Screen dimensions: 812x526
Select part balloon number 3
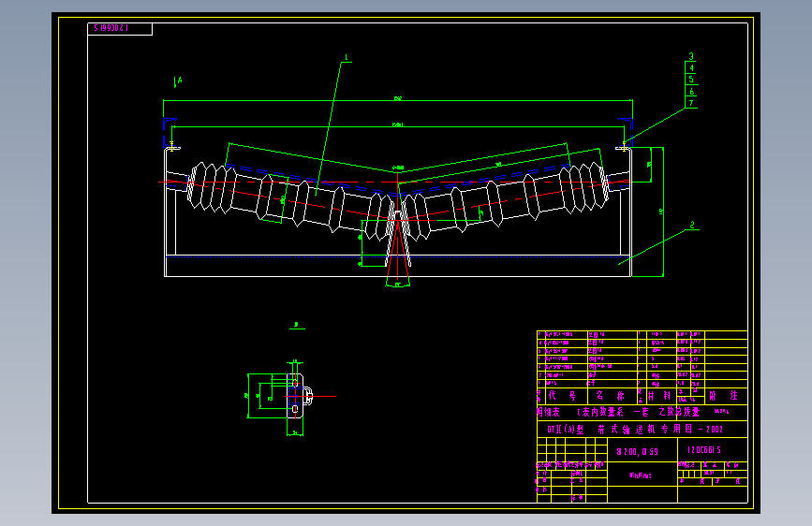pyautogui.click(x=691, y=56)
